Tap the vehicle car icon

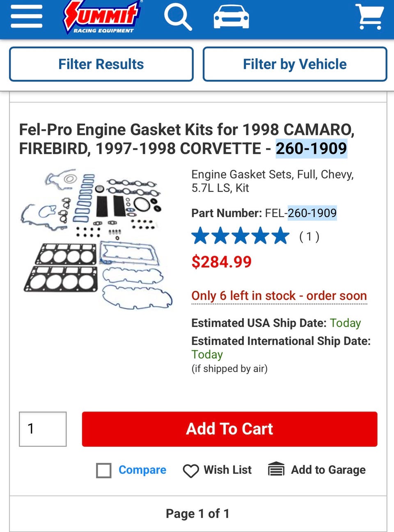pyautogui.click(x=231, y=17)
